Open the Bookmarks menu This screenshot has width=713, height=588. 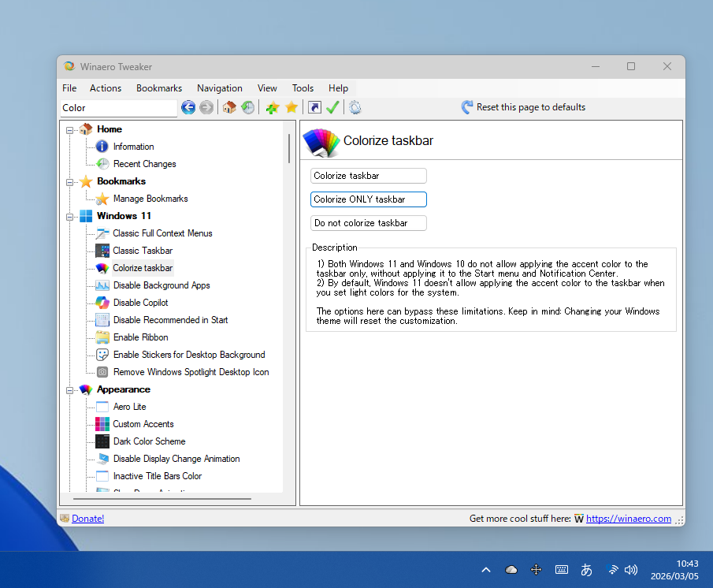click(159, 88)
